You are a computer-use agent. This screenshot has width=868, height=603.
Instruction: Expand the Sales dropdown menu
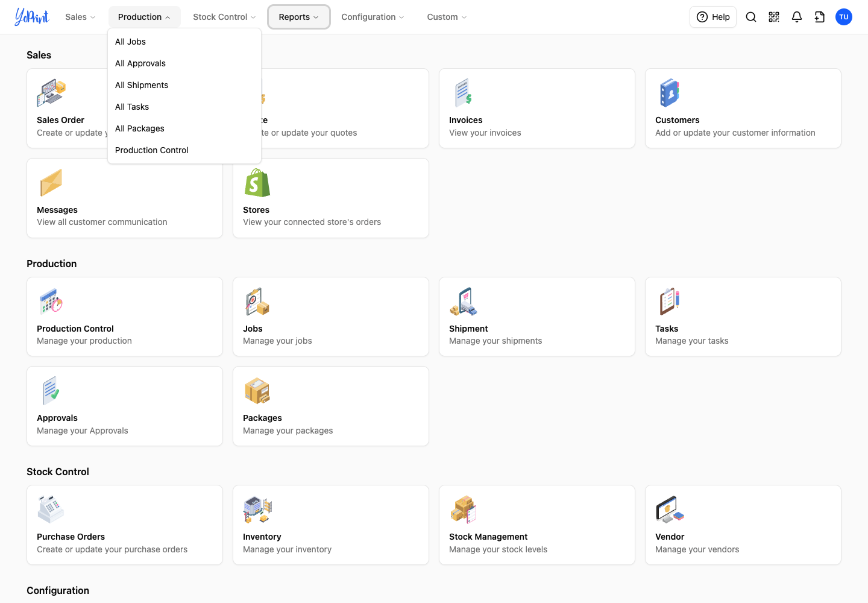click(80, 17)
